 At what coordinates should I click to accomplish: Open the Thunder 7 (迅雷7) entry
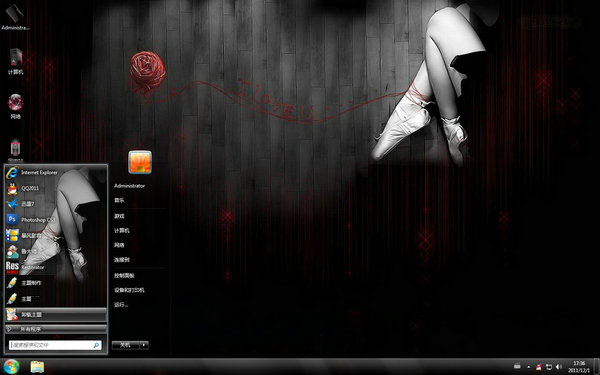pos(55,204)
